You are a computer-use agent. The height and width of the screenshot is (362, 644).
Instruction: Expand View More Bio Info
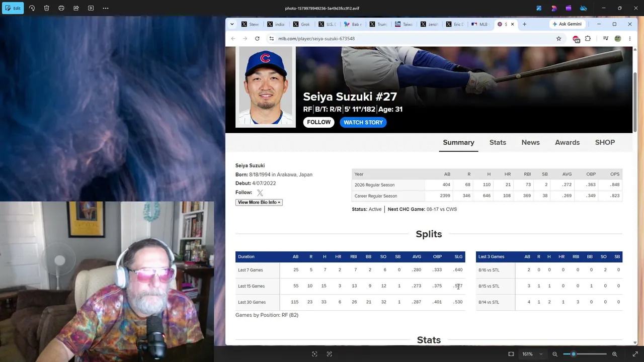click(259, 202)
